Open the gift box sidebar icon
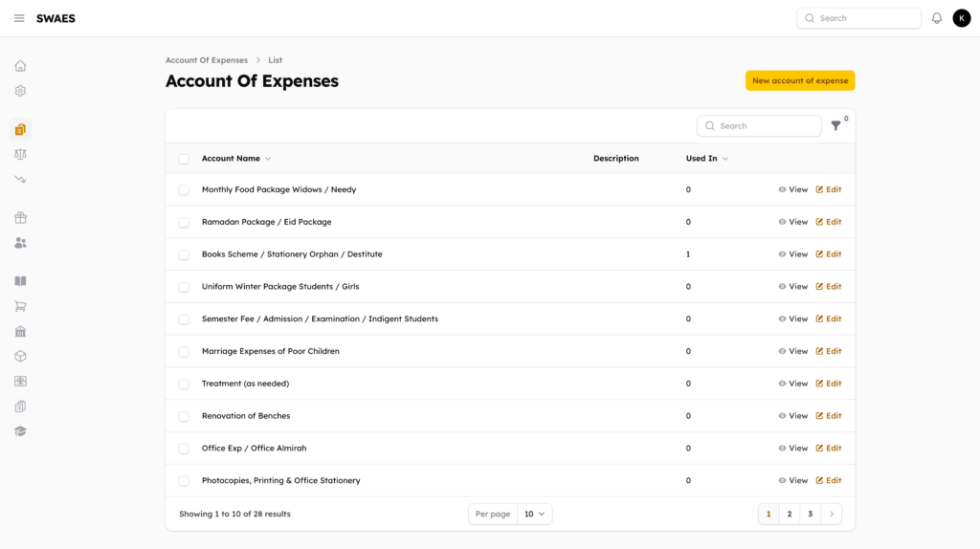The width and height of the screenshot is (980, 549). point(21,217)
